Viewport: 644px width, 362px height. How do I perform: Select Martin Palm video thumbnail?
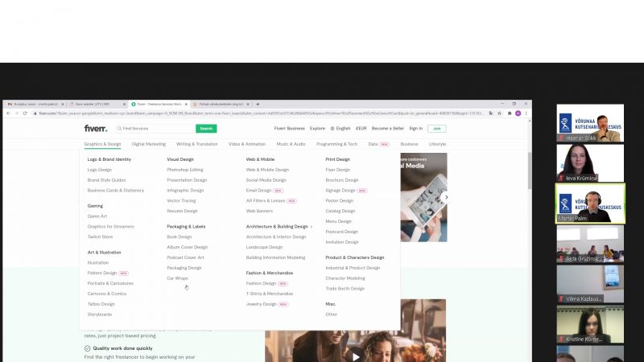point(590,204)
